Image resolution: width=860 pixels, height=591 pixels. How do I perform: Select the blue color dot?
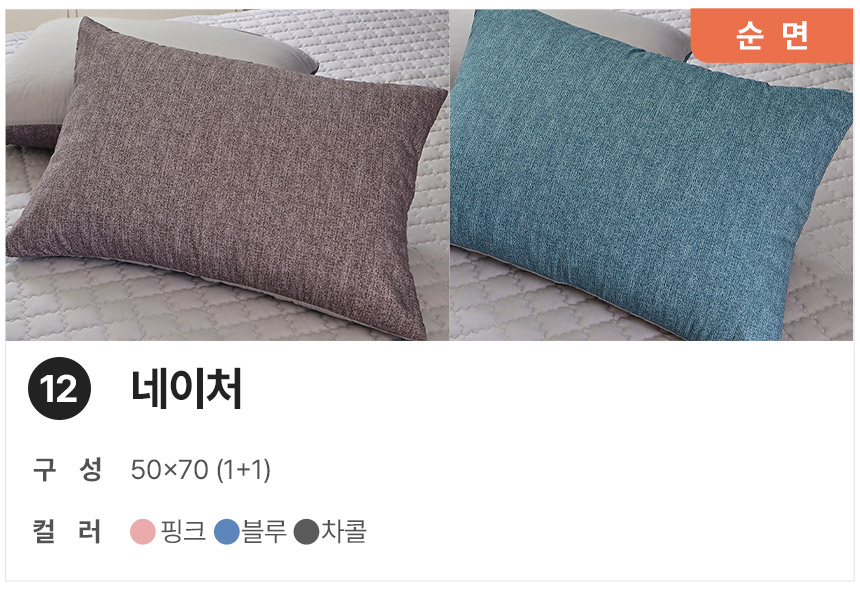[x=227, y=532]
